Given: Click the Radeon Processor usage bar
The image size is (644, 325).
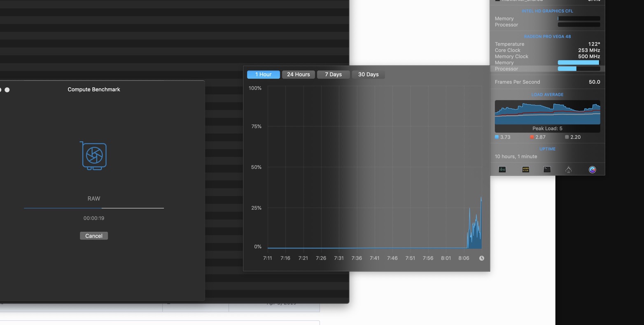Looking at the screenshot, I should click(579, 69).
